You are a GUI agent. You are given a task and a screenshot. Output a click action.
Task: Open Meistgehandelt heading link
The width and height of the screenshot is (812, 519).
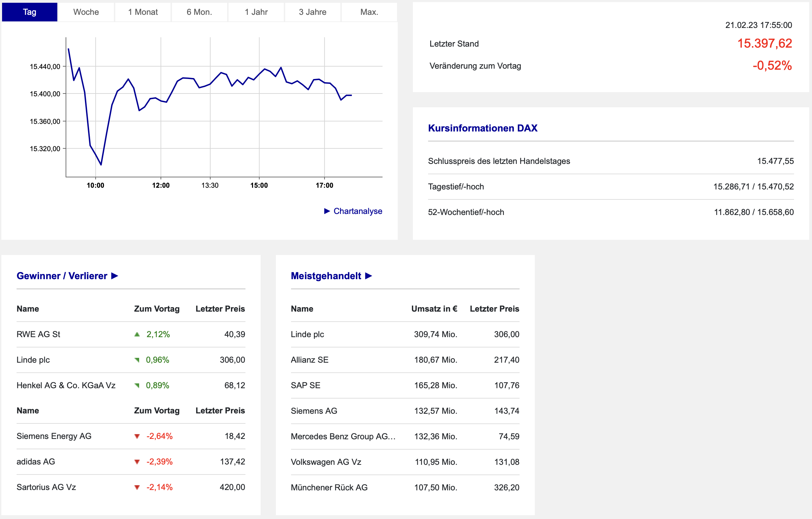326,276
